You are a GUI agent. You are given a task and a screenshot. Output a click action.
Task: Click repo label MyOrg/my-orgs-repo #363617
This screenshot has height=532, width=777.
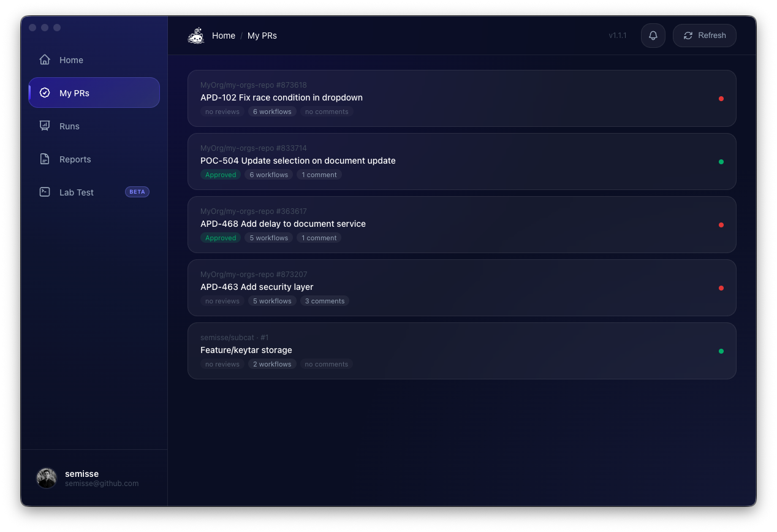pyautogui.click(x=254, y=211)
